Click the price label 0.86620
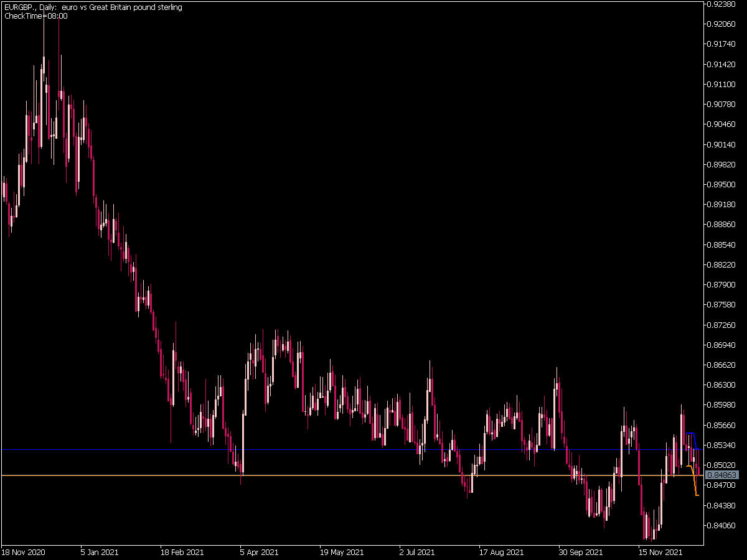This screenshot has height=560, width=747. tap(722, 365)
